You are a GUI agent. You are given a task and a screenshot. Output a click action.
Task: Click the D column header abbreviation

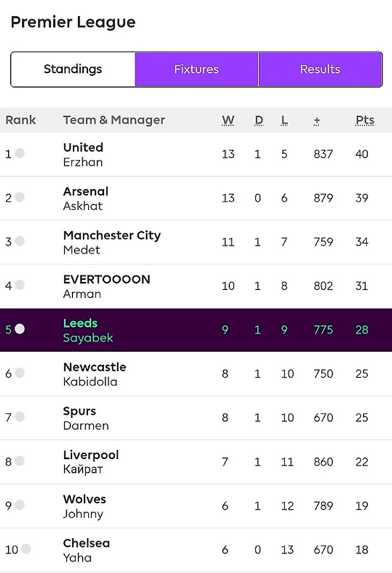click(259, 120)
